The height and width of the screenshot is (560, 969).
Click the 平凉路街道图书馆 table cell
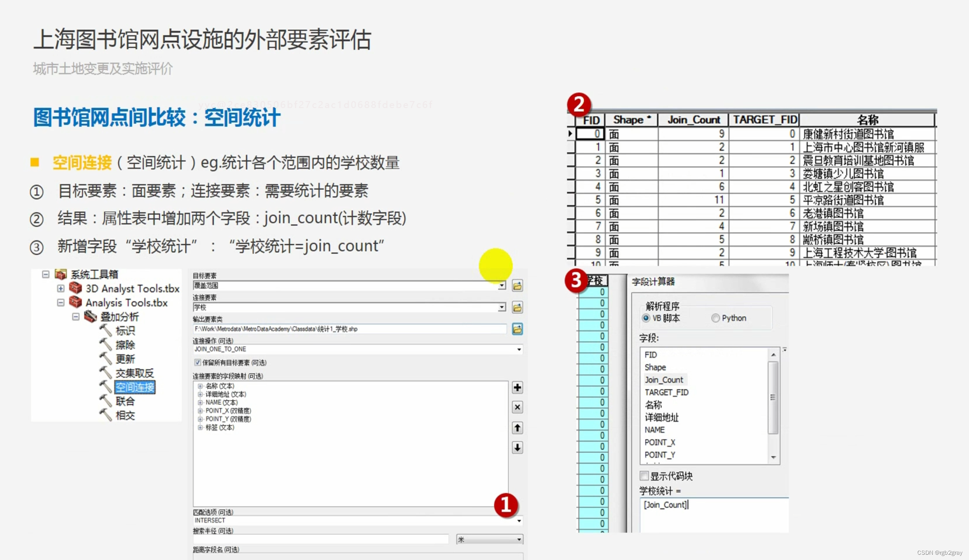(x=867, y=200)
